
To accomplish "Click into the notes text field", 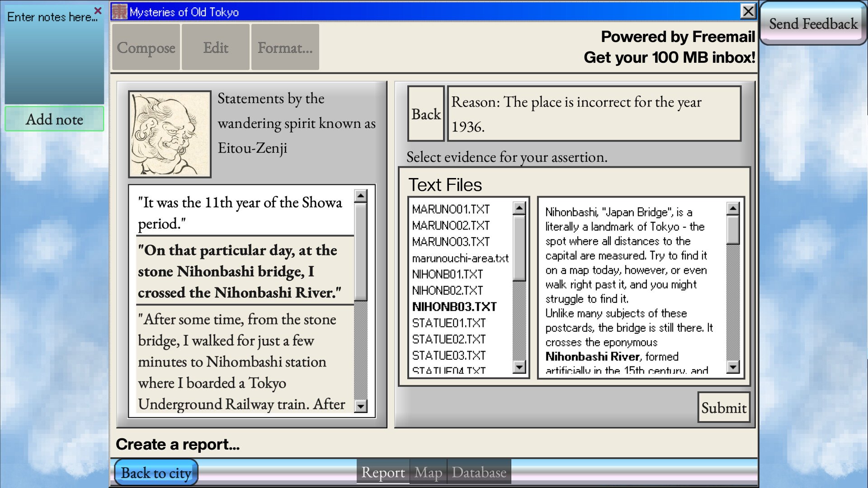I will pyautogui.click(x=54, y=59).
